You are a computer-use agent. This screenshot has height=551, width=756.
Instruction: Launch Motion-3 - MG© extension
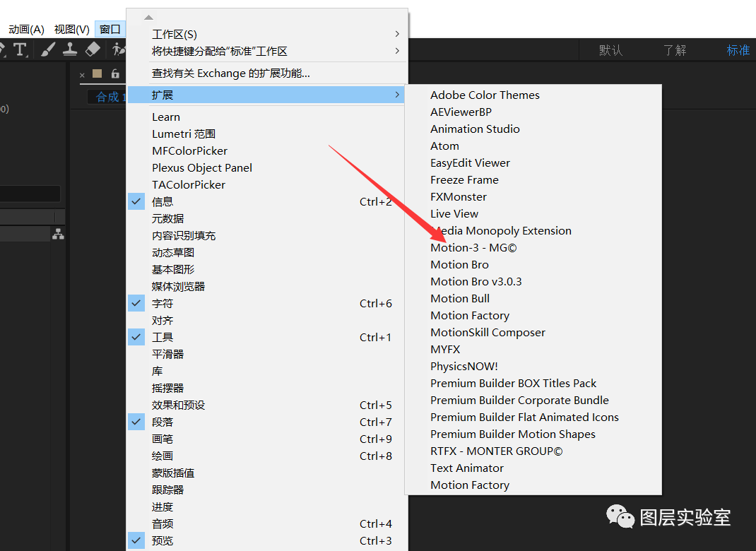pos(533,247)
